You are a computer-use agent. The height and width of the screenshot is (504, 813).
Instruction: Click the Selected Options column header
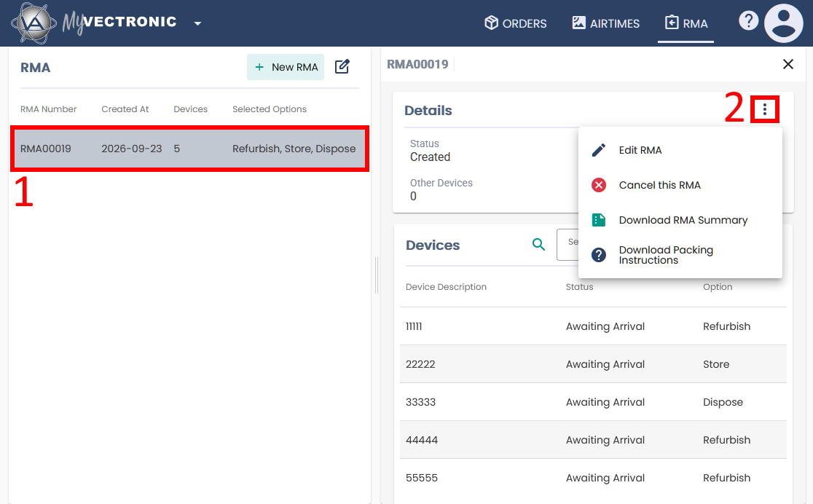pos(269,109)
